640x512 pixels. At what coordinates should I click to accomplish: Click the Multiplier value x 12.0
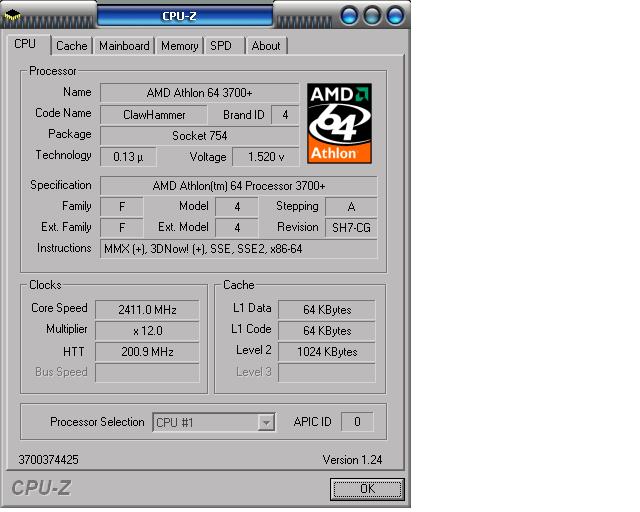[x=147, y=331]
